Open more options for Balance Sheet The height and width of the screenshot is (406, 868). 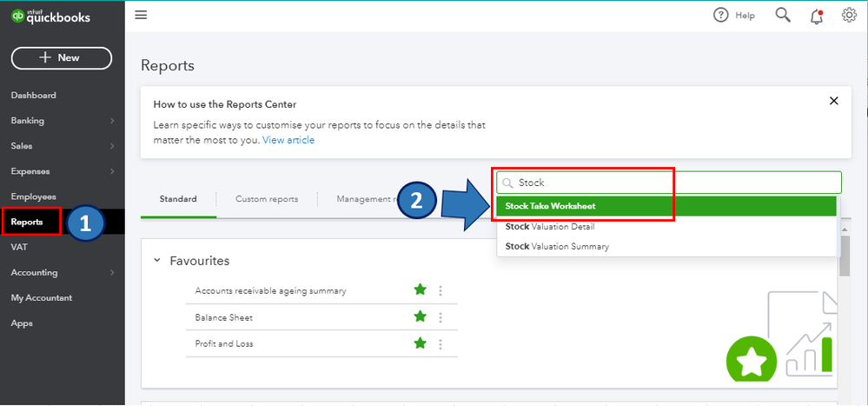pyautogui.click(x=441, y=317)
